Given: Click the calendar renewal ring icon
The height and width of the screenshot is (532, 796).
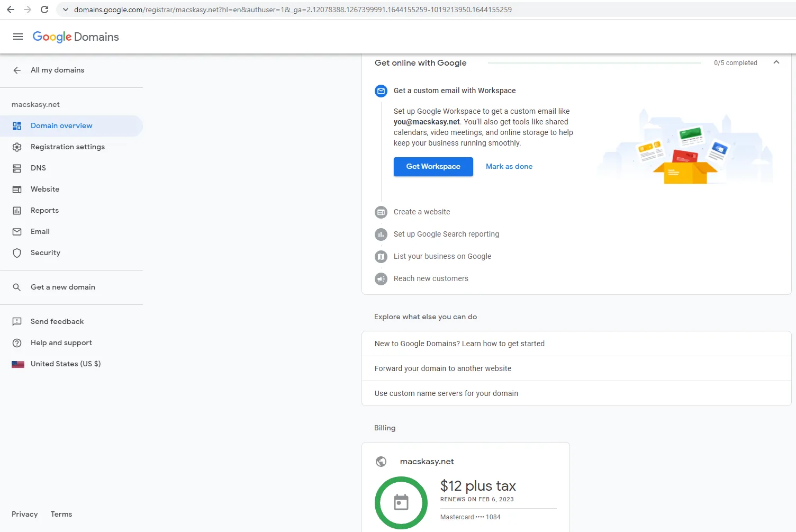Looking at the screenshot, I should [x=401, y=502].
